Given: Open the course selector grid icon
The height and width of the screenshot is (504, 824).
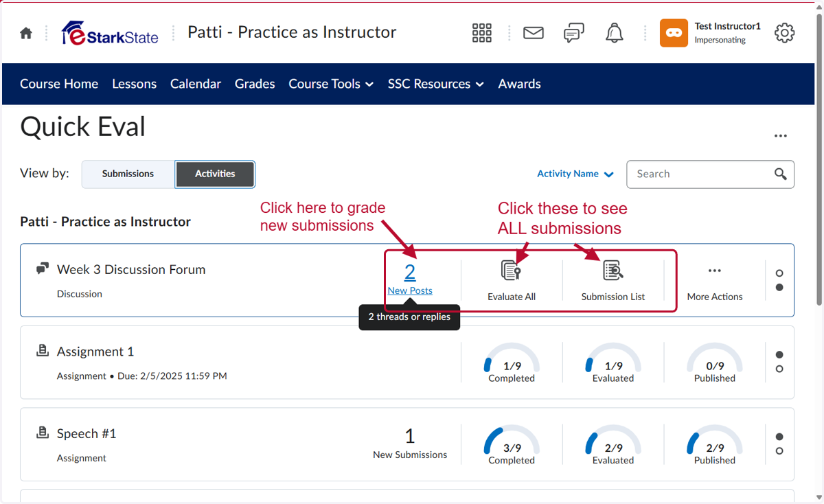Looking at the screenshot, I should point(482,33).
